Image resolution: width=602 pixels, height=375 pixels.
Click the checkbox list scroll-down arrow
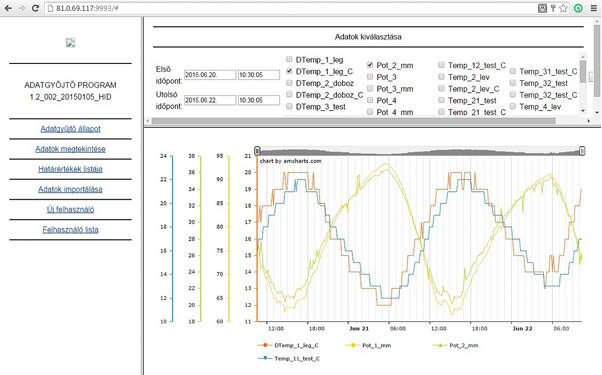(583, 111)
